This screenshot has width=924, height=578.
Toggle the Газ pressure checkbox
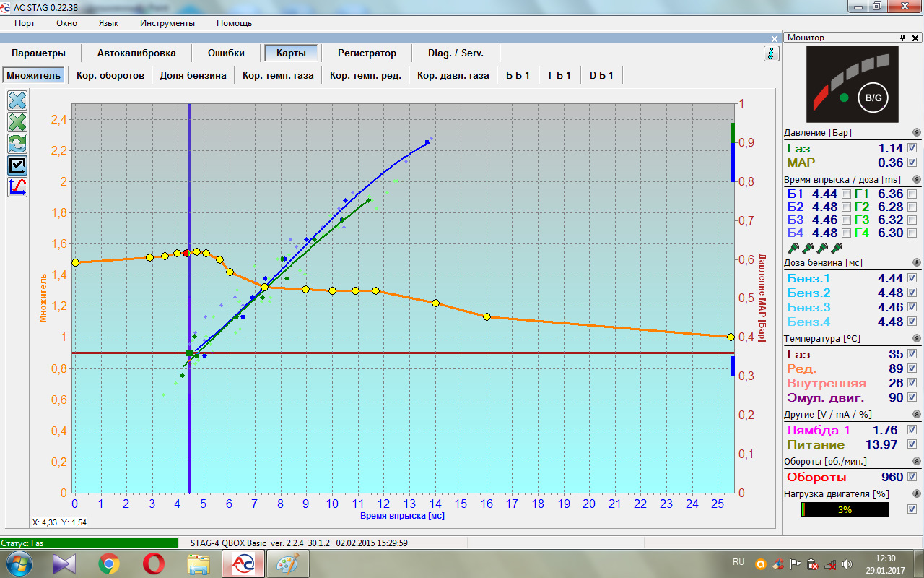point(912,148)
